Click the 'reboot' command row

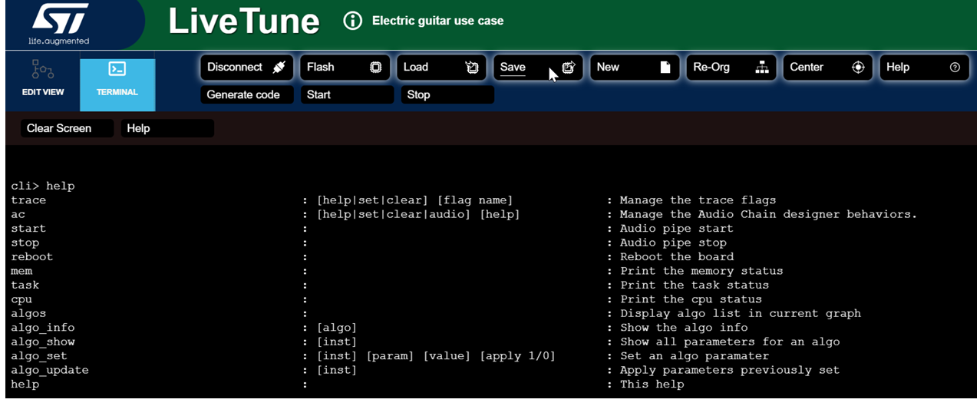pos(32,256)
